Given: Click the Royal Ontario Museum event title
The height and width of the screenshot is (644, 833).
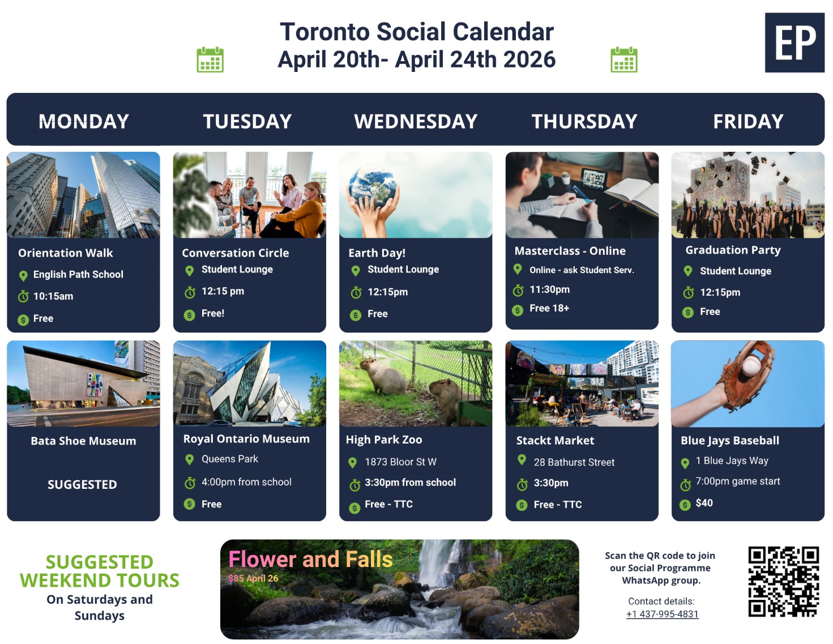Looking at the screenshot, I should pos(246,439).
